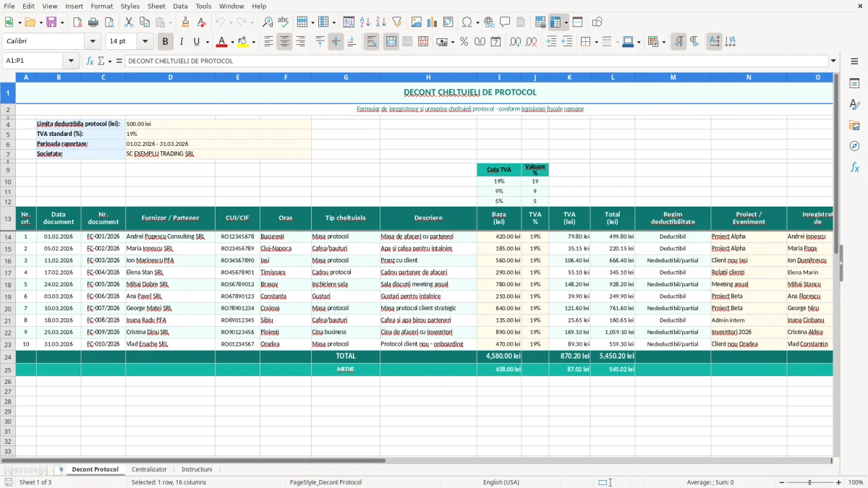Expand the Font Name Calibri dropdown
868x488 pixels.
[x=93, y=42]
